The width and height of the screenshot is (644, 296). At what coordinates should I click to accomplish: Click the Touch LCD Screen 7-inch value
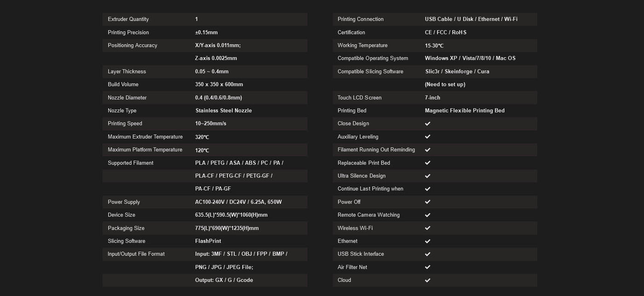pos(432,98)
